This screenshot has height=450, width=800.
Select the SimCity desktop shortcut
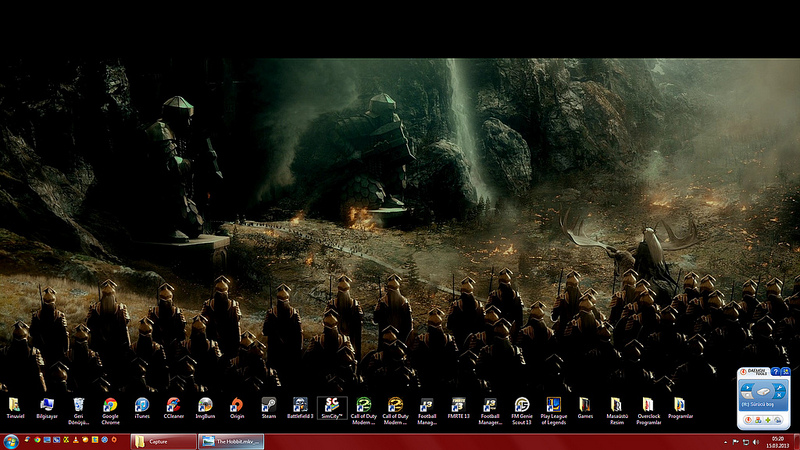332,406
